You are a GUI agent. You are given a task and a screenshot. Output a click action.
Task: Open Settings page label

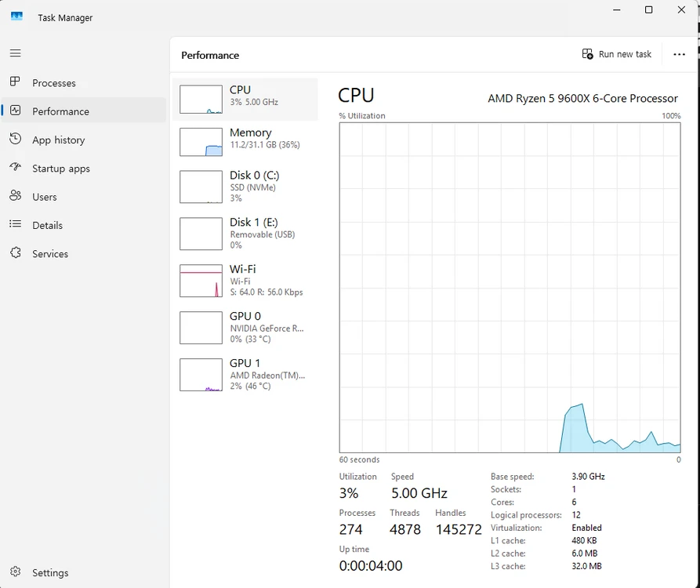50,573
